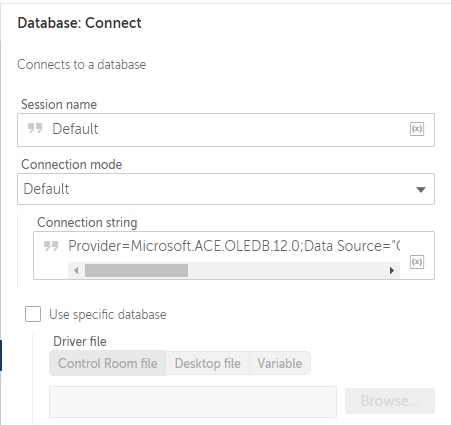Click right arrow of connection string scrollbar
The height and width of the screenshot is (425, 451).
tap(392, 270)
